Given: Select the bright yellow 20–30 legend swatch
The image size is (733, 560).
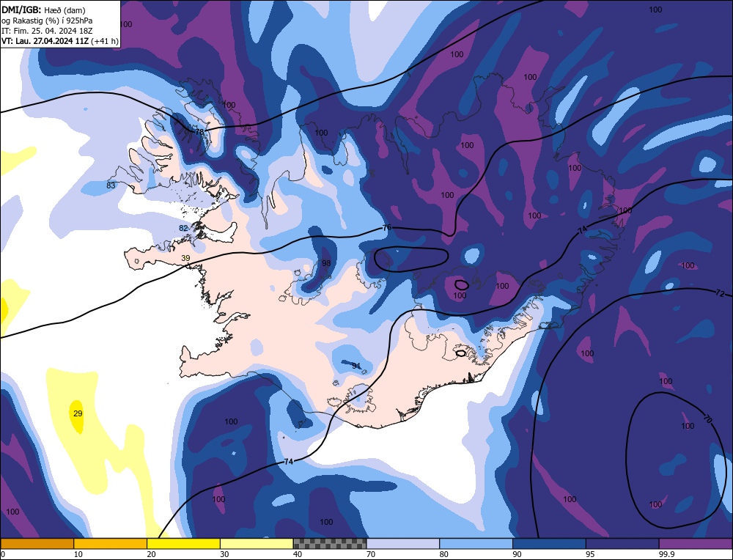Looking at the screenshot, I should tap(184, 544).
